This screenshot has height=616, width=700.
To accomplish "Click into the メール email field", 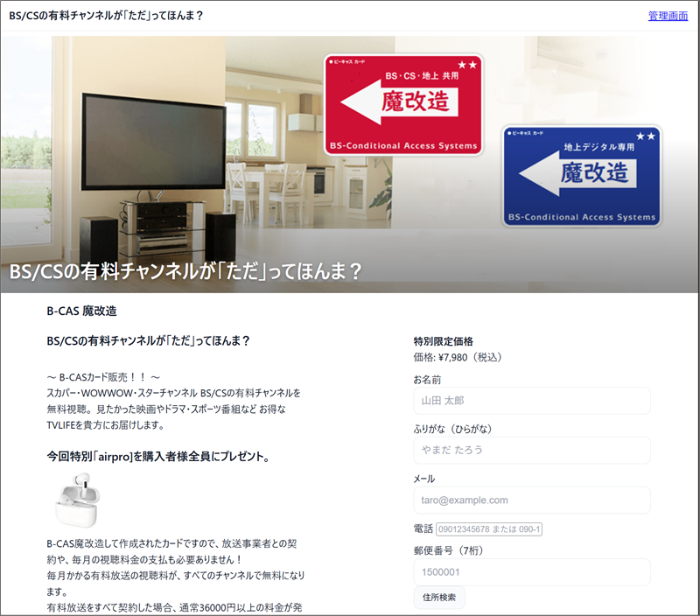I will coord(531,500).
